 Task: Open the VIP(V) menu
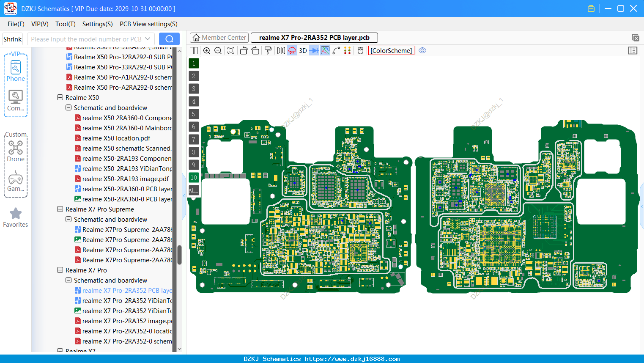(x=40, y=24)
